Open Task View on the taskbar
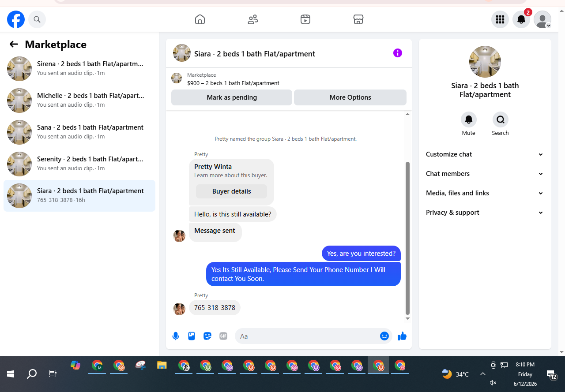 tap(53, 374)
